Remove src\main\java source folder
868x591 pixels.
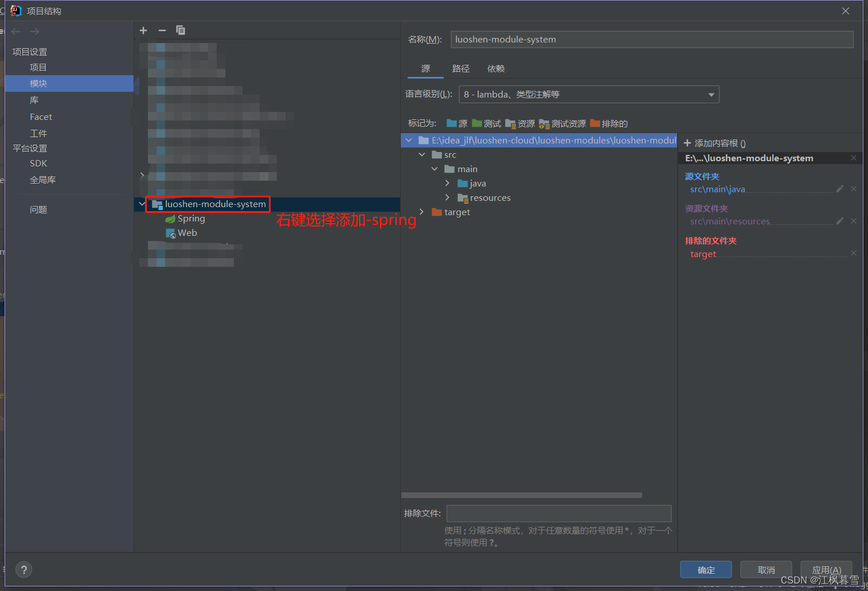coord(854,189)
